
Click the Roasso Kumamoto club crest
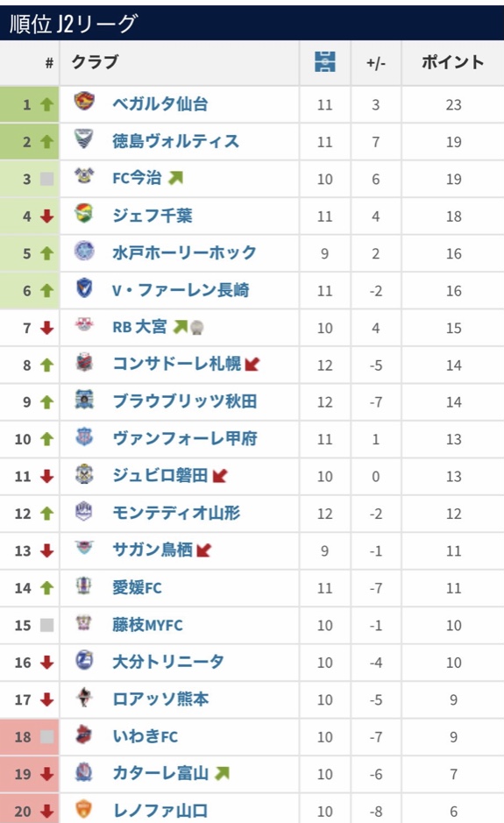[x=84, y=697]
